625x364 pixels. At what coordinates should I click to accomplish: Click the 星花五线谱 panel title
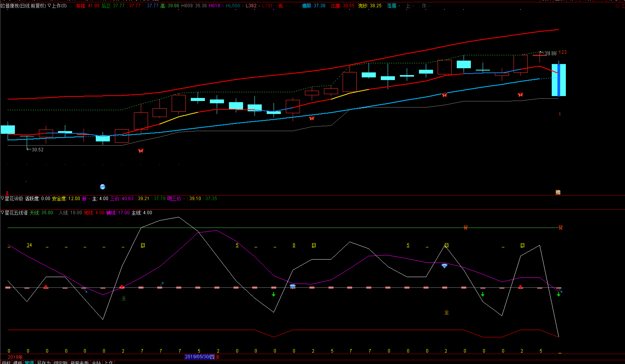(x=16, y=213)
